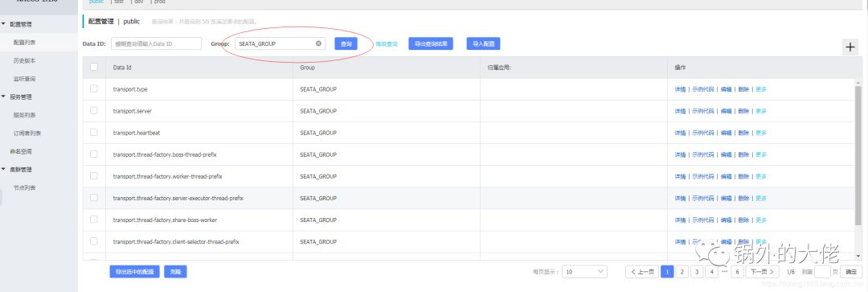The width and height of the screenshot is (868, 292).
Task: Switch to the dev namespace tab
Action: click(138, 2)
